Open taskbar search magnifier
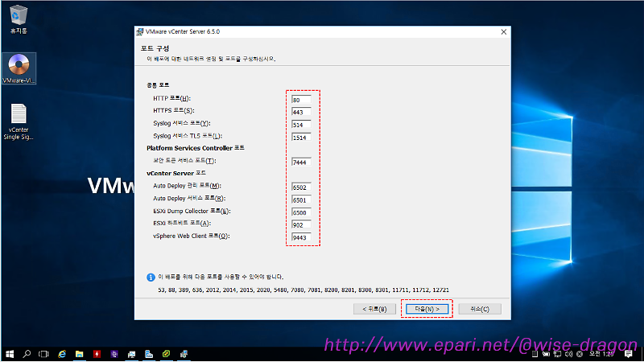Screen dimensions: 644x362 click(x=27, y=354)
